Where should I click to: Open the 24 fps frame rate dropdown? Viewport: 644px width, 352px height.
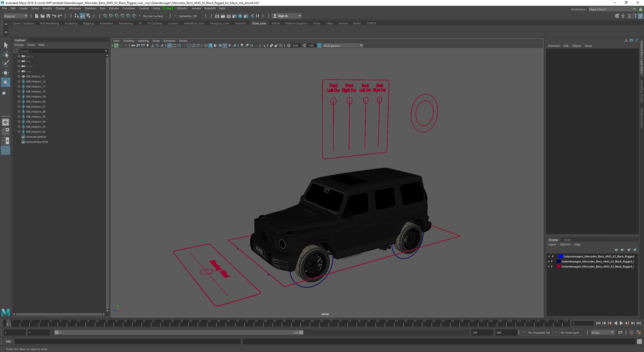pyautogui.click(x=602, y=332)
